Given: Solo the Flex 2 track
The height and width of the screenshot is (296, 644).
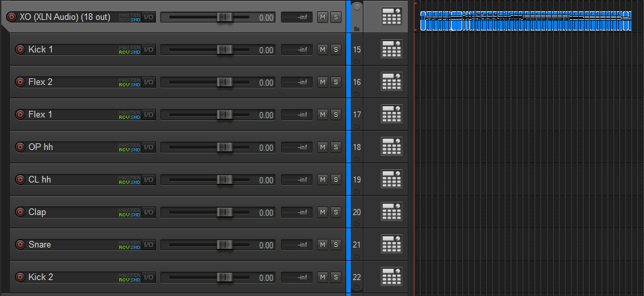Looking at the screenshot, I should [x=336, y=82].
